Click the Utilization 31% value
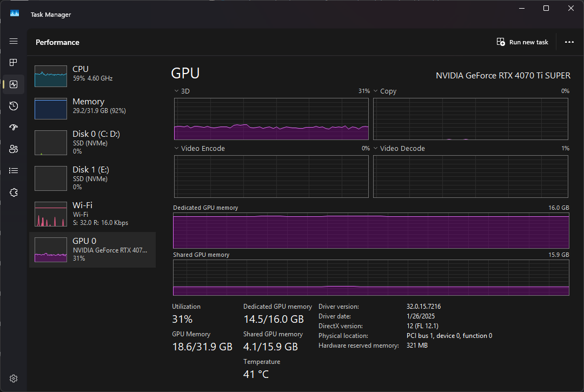 click(x=182, y=319)
